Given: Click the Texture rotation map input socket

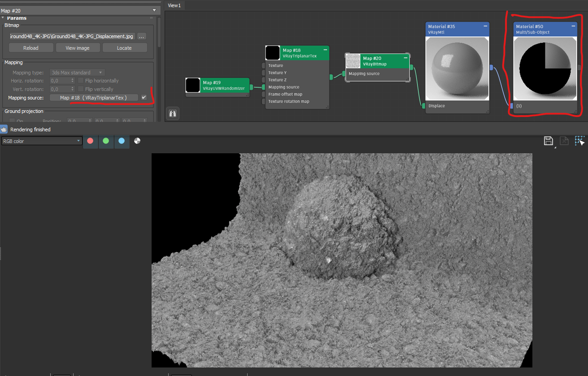Looking at the screenshot, I should (x=264, y=101).
